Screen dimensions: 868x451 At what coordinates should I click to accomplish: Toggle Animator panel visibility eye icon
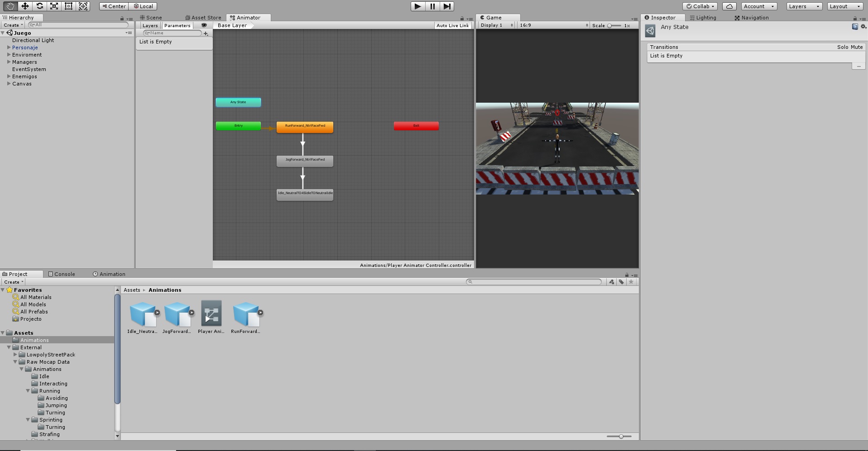point(204,25)
